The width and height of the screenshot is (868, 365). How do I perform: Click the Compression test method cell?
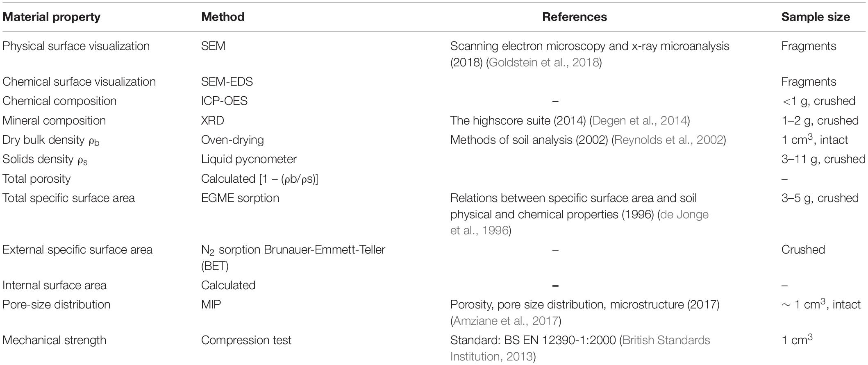click(246, 340)
